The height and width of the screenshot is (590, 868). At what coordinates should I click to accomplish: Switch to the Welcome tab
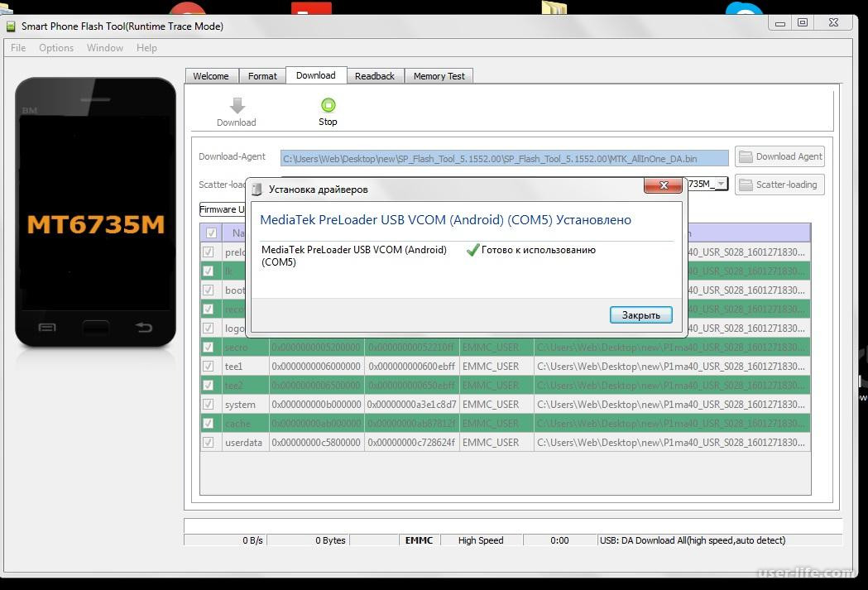click(211, 76)
